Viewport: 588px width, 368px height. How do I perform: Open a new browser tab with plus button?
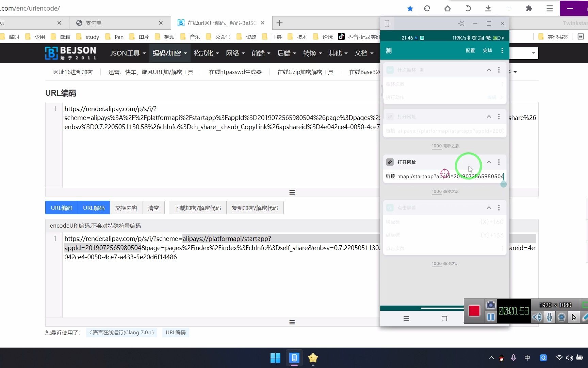coord(279,23)
